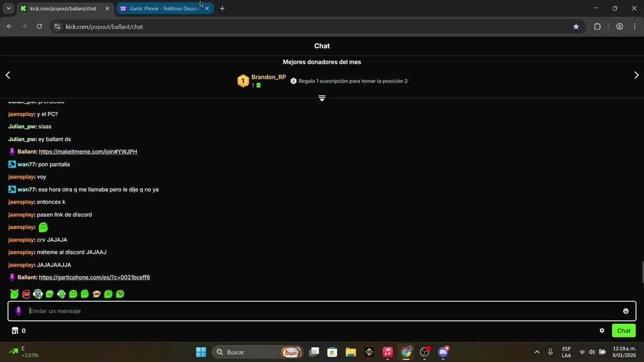Open the makeitmeme.com join link
The image size is (644, 362).
coord(88,152)
